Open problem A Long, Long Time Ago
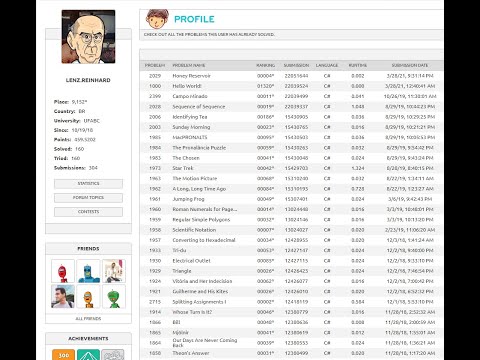Image resolution: width=480 pixels, height=360 pixels. click(199, 189)
